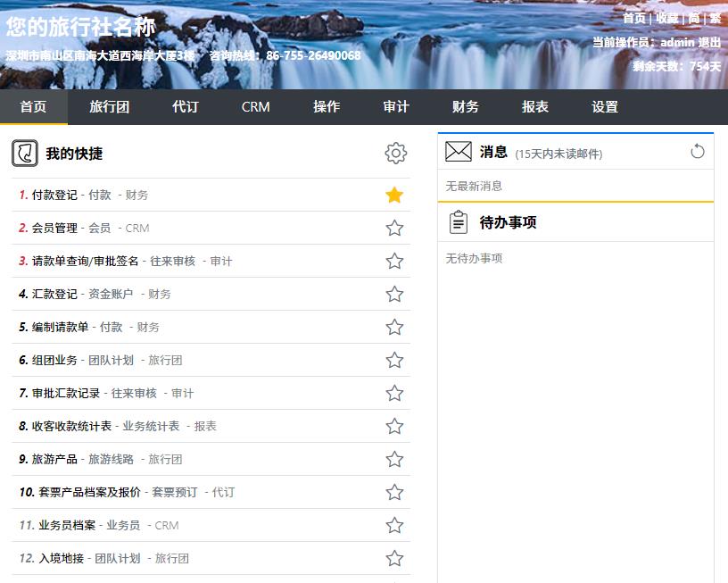Image resolution: width=728 pixels, height=583 pixels.
Task: Click the envelope icon beside 消息
Action: click(459, 152)
